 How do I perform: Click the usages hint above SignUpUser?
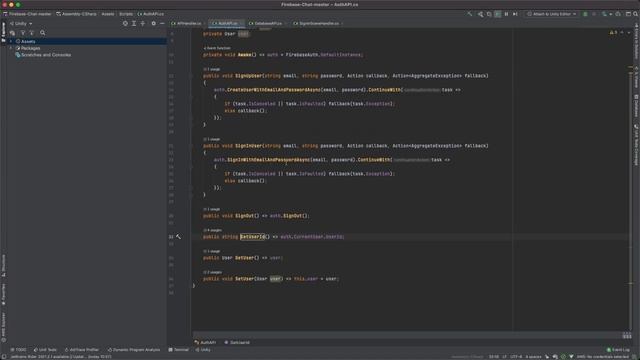[212, 69]
